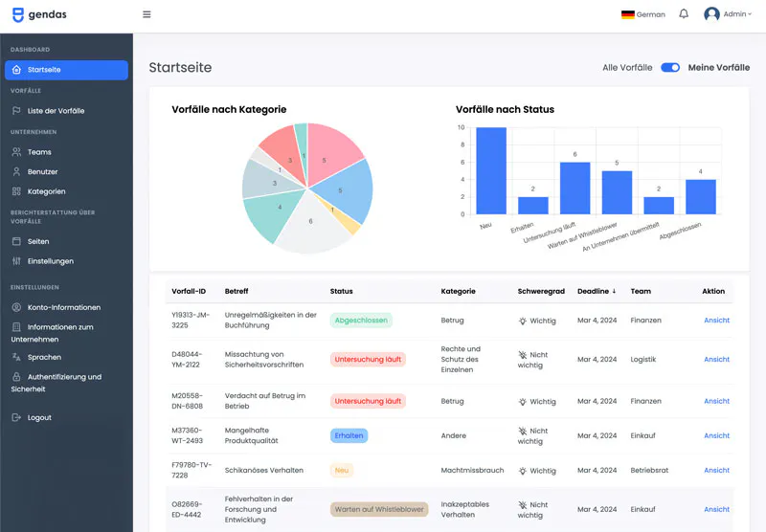Click the hamburger menu icon
Screen dimensions: 766x532
pyautogui.click(x=146, y=14)
